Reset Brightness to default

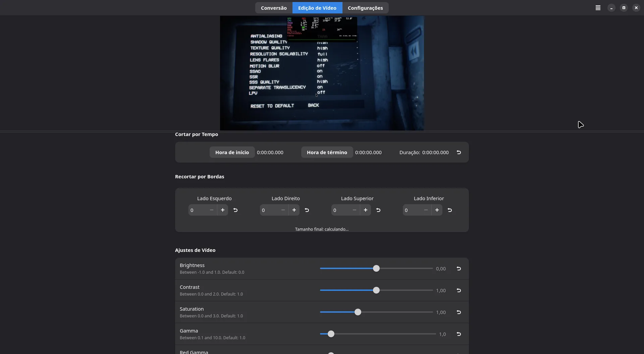coord(459,269)
